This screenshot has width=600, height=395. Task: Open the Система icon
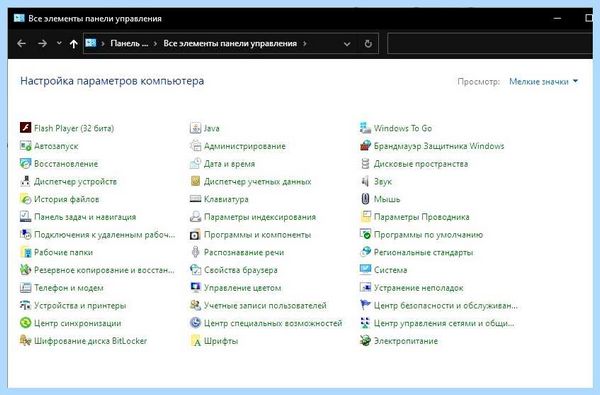(x=365, y=270)
